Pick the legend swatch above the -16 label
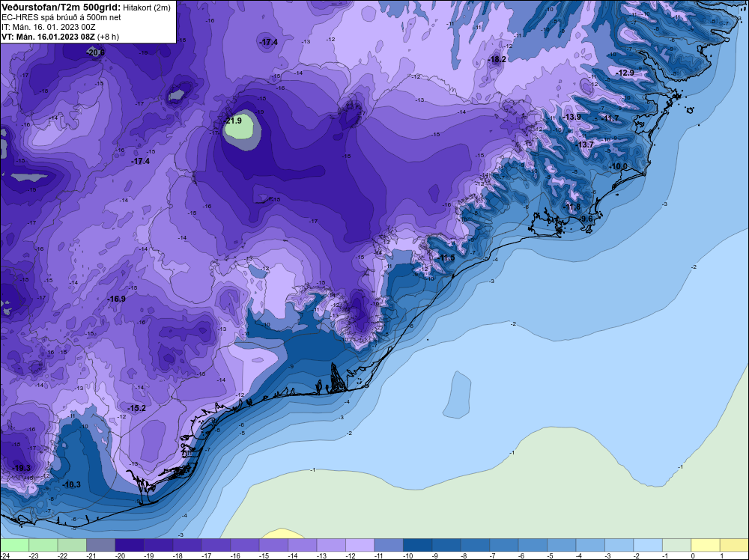The width and height of the screenshot is (749, 560). click(x=245, y=545)
